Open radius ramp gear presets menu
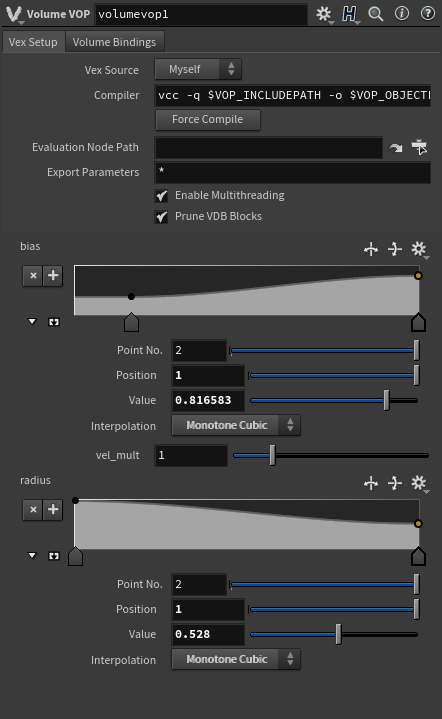The image size is (442, 719). [419, 483]
